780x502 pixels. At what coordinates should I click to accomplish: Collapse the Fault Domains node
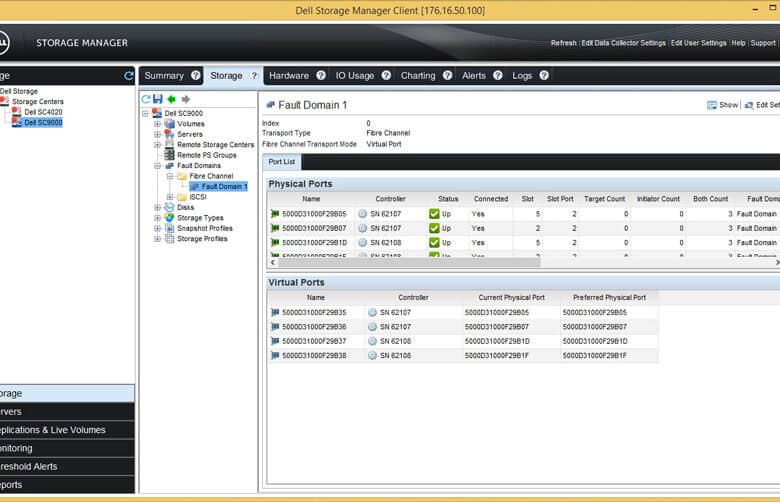(157, 166)
